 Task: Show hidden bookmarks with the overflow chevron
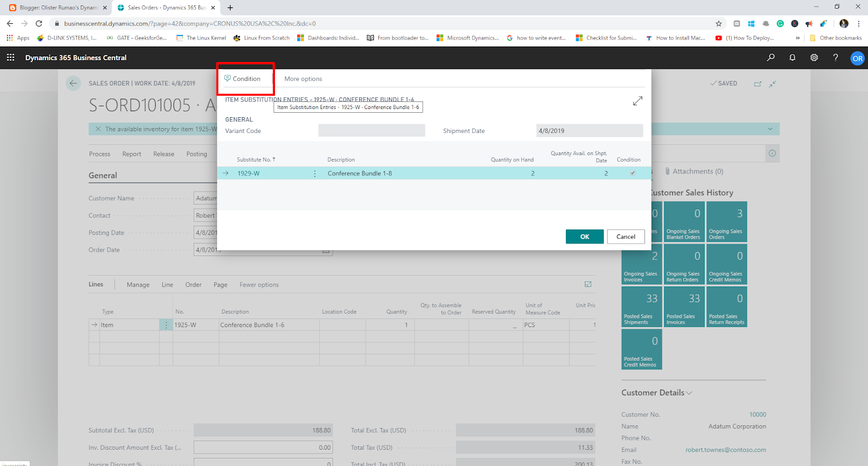(x=797, y=38)
